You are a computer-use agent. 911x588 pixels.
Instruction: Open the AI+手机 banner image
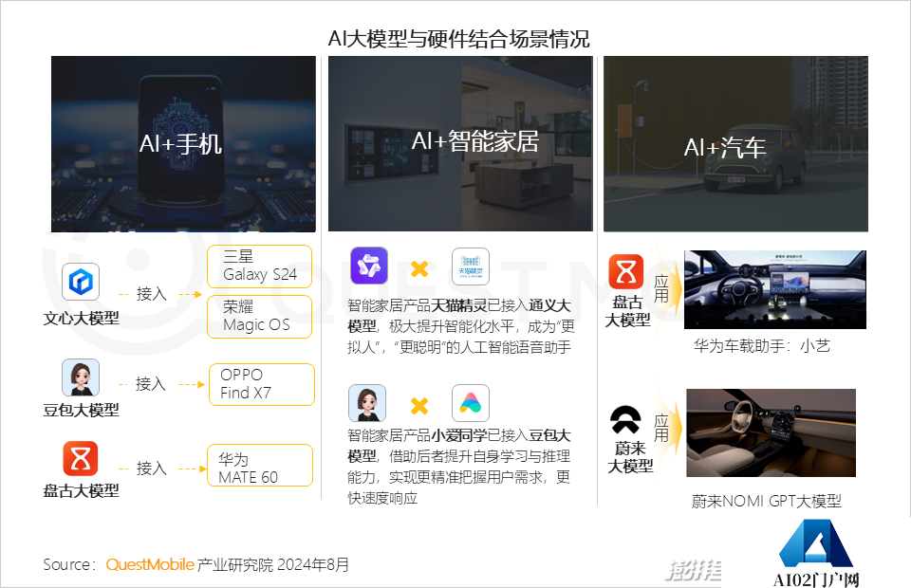pyautogui.click(x=183, y=144)
